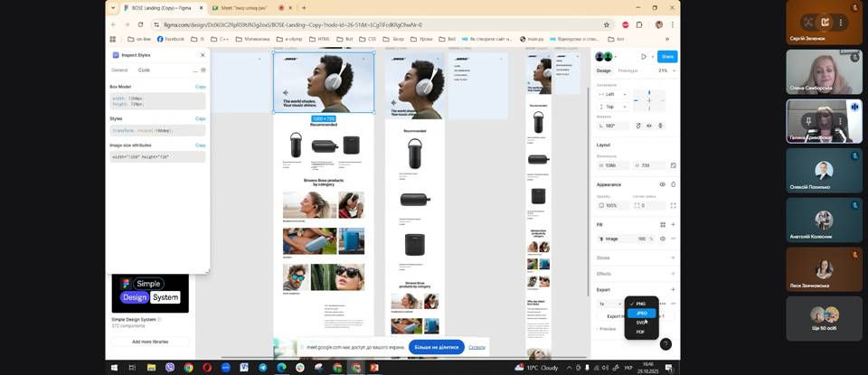
Task: Copy the Styles code
Action: pos(201,119)
